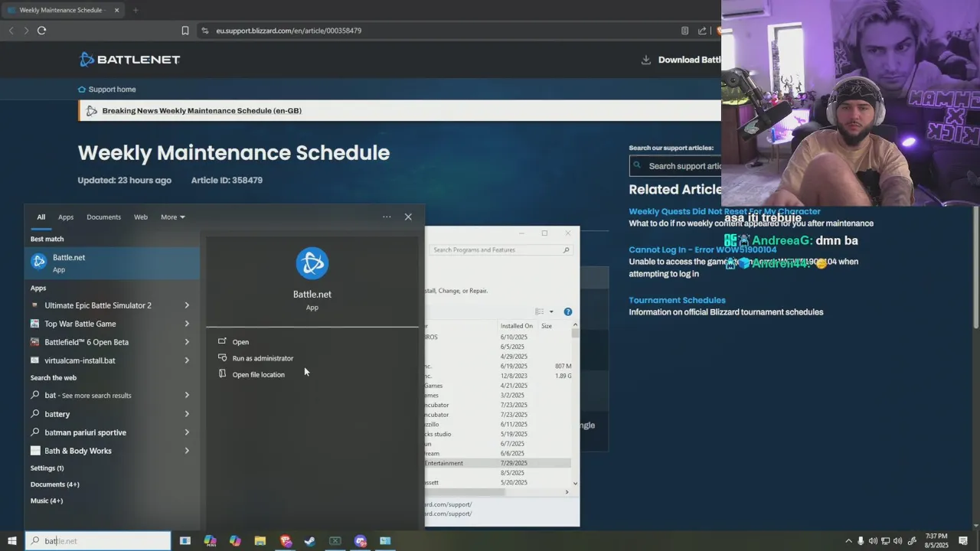
Task: Open the Windows Start menu
Action: click(x=12, y=541)
